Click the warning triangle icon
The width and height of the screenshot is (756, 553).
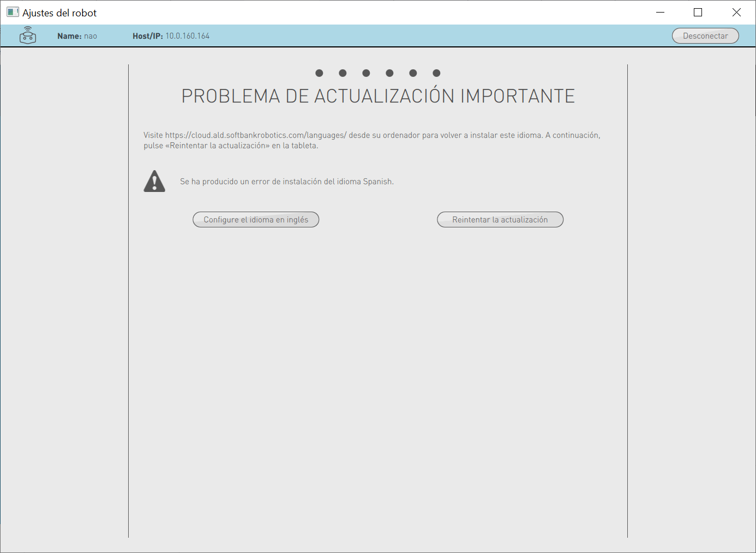pos(154,182)
